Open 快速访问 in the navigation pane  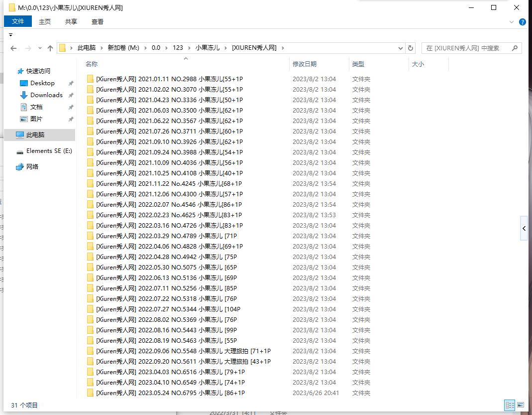38,71
